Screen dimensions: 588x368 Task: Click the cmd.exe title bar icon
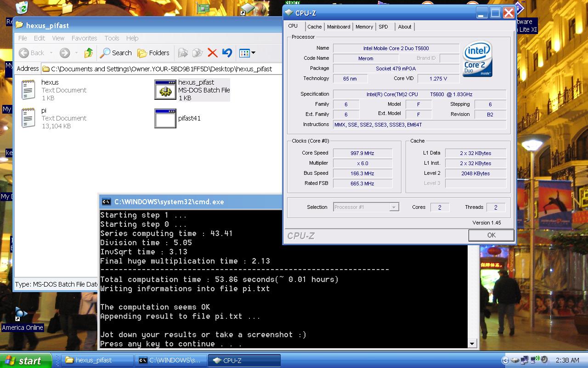pos(106,201)
